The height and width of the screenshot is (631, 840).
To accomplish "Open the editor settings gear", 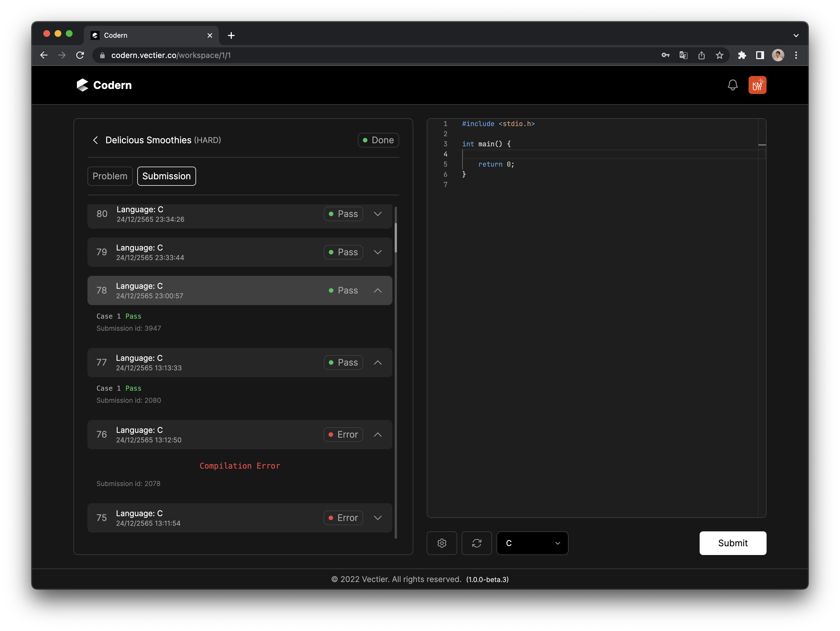I will coord(442,543).
